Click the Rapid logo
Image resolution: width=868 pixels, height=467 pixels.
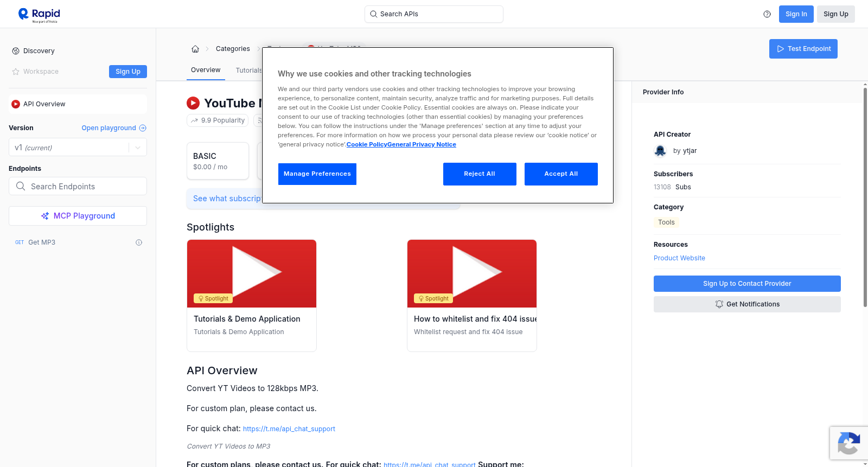pyautogui.click(x=39, y=15)
